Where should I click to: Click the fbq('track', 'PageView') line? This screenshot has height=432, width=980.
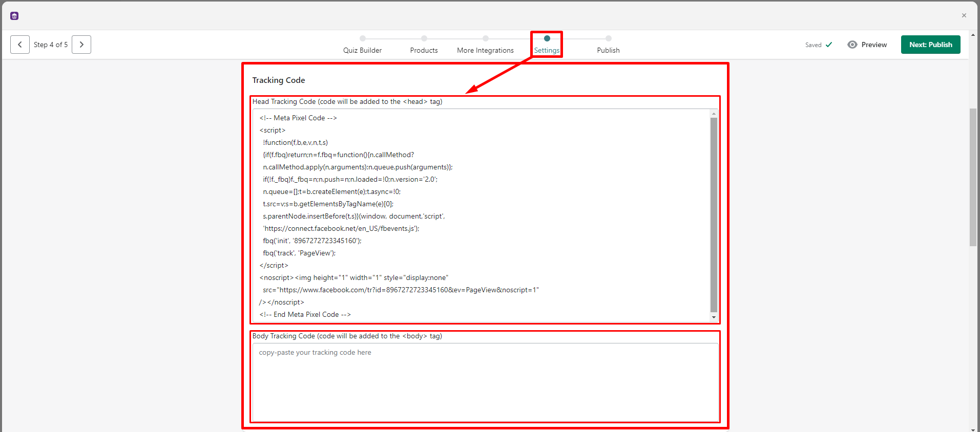tap(299, 253)
